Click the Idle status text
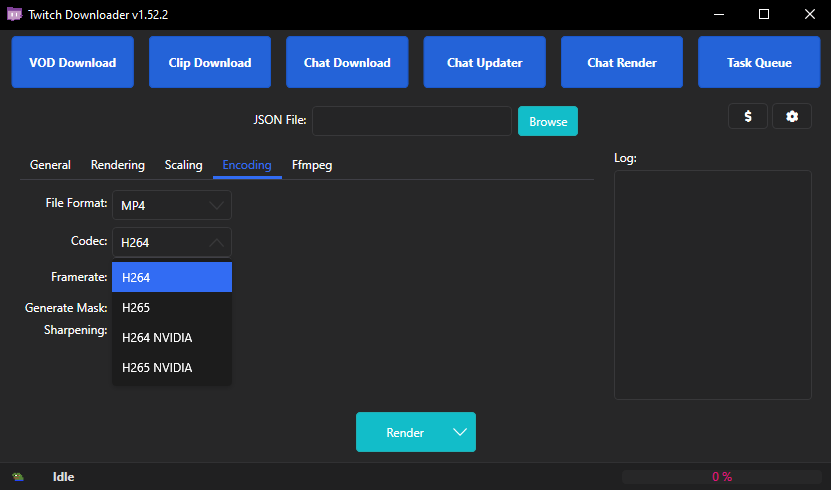Screen dimensions: 831x490 click(x=64, y=477)
